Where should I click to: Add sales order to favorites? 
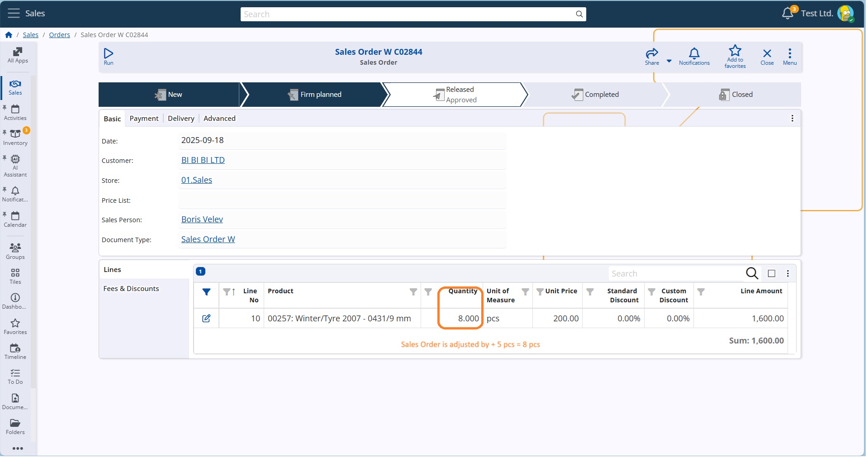(735, 57)
